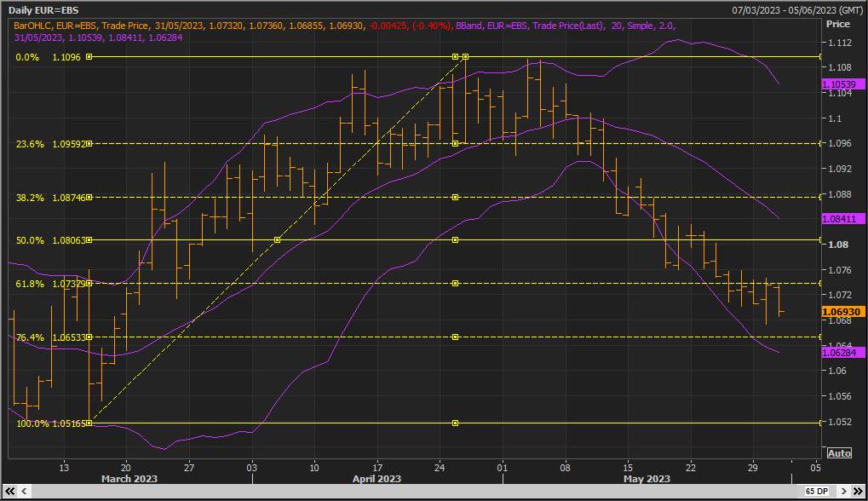Click the middle Bollinger band tag 1.08411
Viewport: 868px width, 501px height.
click(842, 219)
